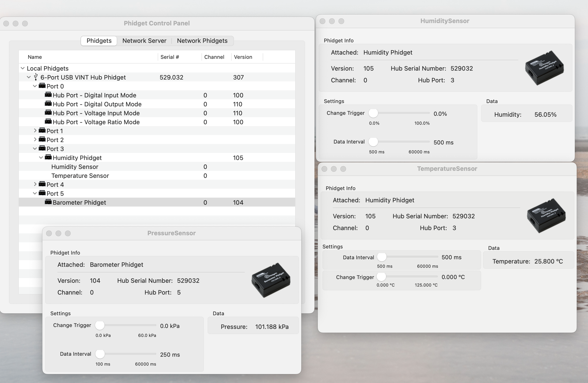Viewport: 588px width, 383px height.
Task: Select Hub Port - Voltage Ratio Mode row
Action: [96, 122]
